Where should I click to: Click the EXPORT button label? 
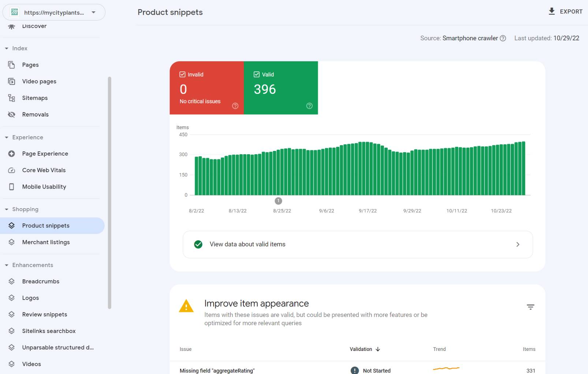571,11
